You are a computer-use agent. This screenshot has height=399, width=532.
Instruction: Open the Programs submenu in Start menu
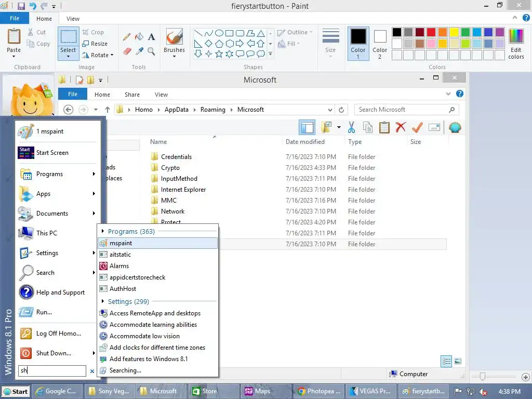(x=57, y=174)
